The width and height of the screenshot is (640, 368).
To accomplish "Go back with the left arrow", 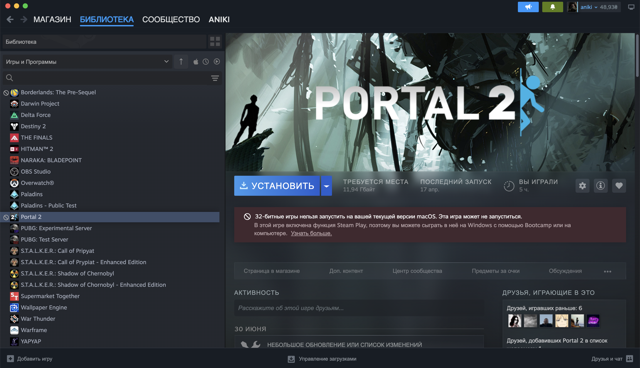I will pos(10,20).
